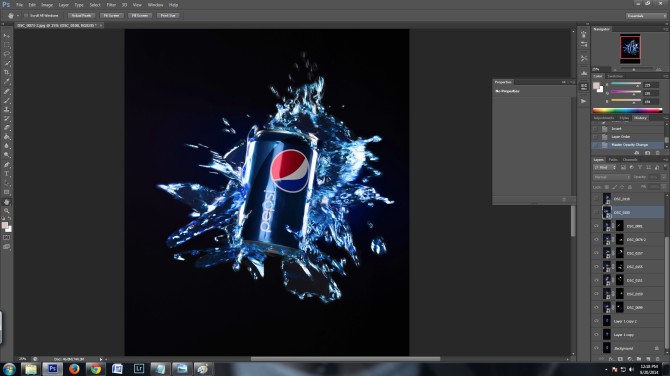This screenshot has height=376, width=670.
Task: Select the Dodge tool
Action: (x=7, y=156)
